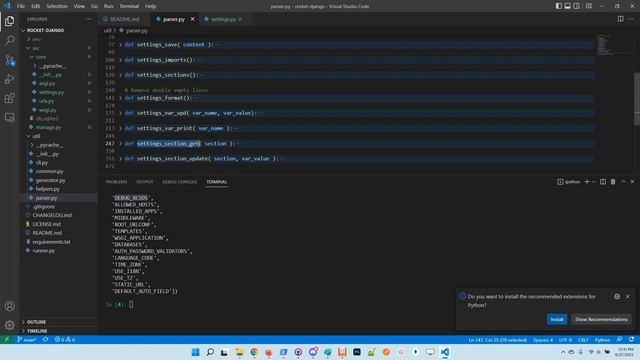Maximize the panel size with chevron up

tap(623, 182)
